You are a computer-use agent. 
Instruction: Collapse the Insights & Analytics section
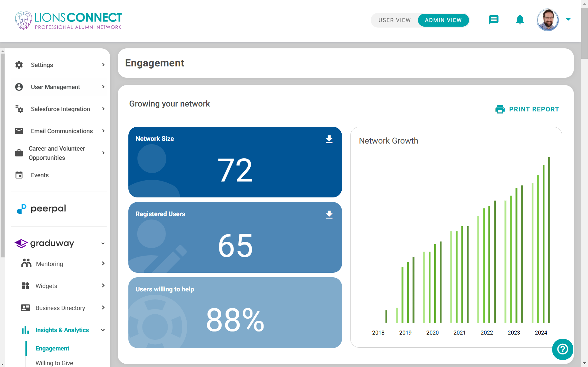103,330
